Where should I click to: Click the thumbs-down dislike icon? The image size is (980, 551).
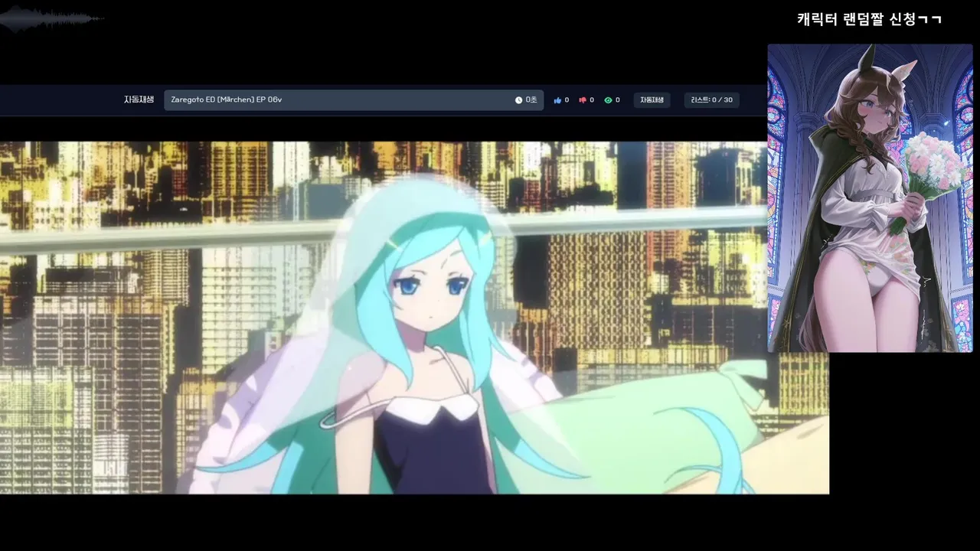(x=583, y=100)
